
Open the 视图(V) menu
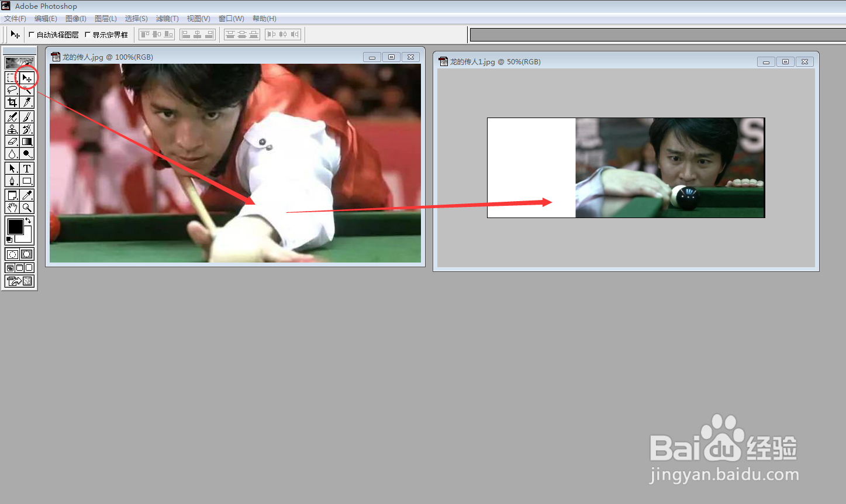(x=198, y=19)
